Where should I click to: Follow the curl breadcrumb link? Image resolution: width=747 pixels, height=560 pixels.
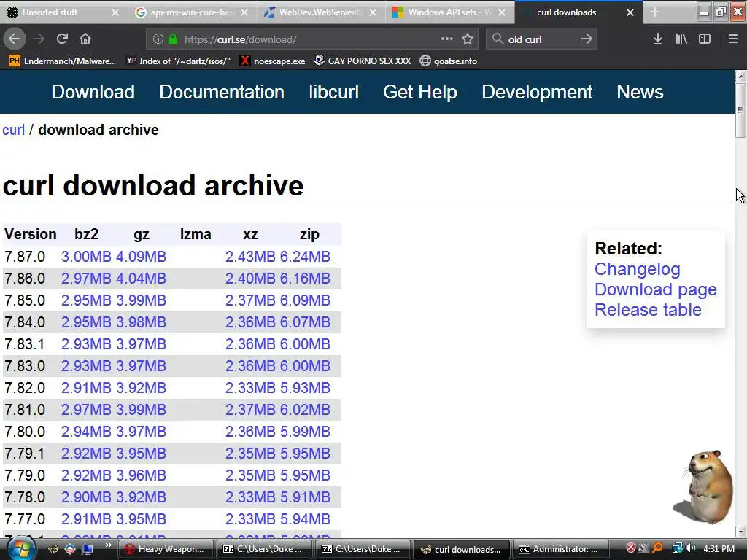13,130
